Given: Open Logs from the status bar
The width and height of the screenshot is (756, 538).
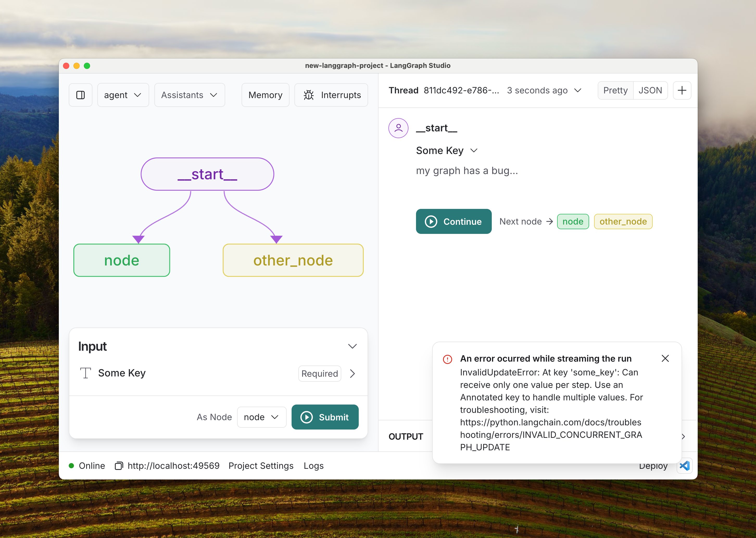Looking at the screenshot, I should [313, 466].
